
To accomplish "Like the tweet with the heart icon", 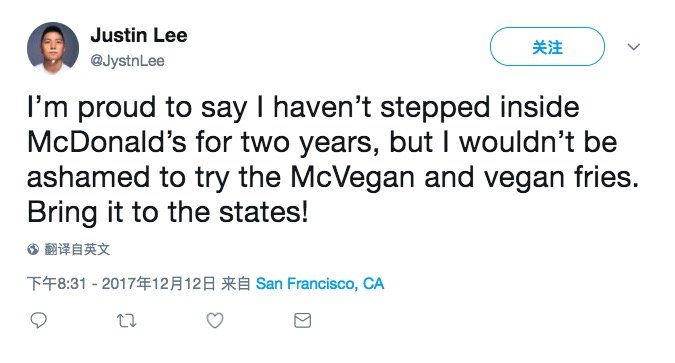I will click(215, 320).
